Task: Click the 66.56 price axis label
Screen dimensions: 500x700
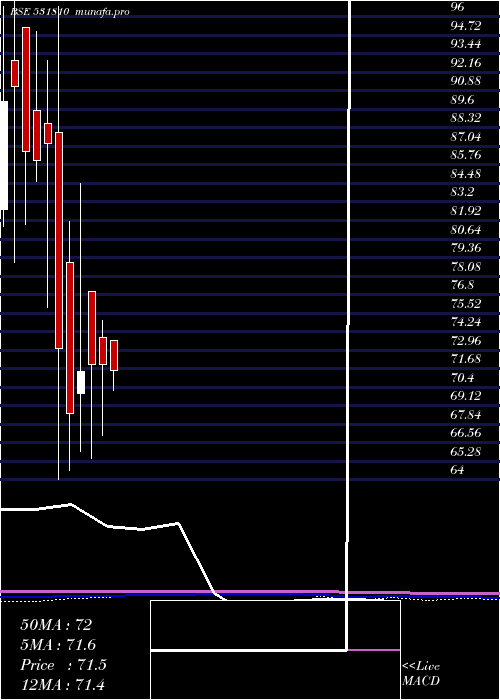Action: point(466,433)
